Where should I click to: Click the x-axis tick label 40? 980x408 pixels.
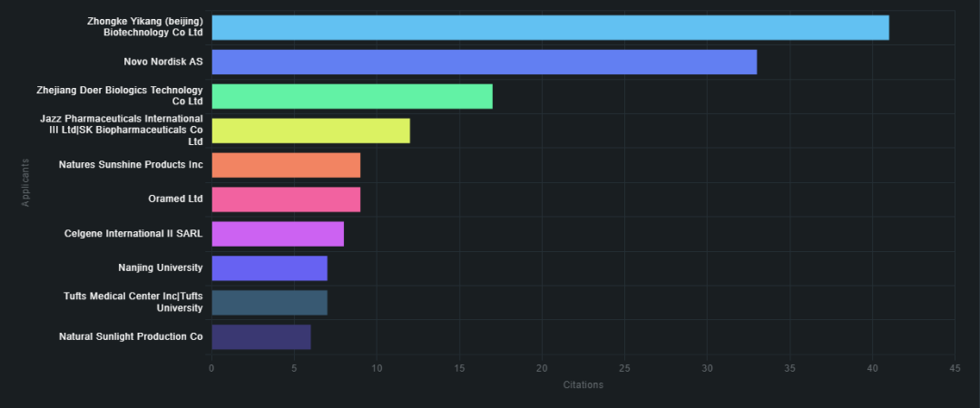click(x=872, y=369)
